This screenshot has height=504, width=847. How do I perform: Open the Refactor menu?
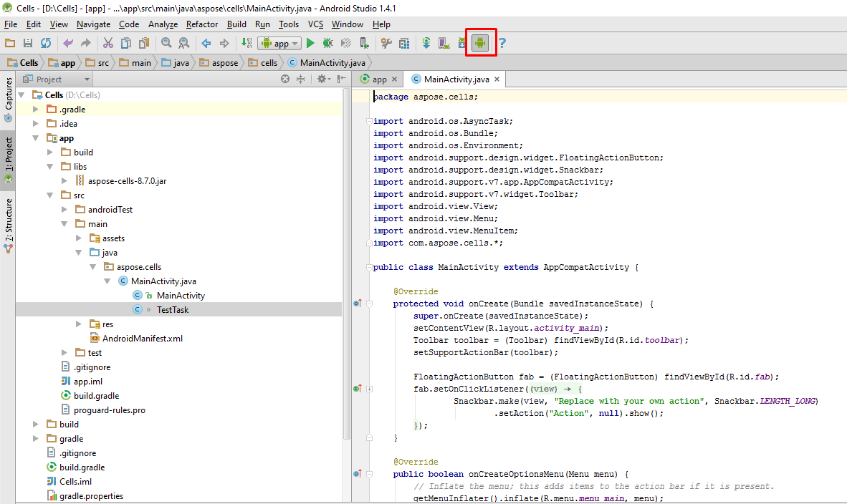coord(201,24)
